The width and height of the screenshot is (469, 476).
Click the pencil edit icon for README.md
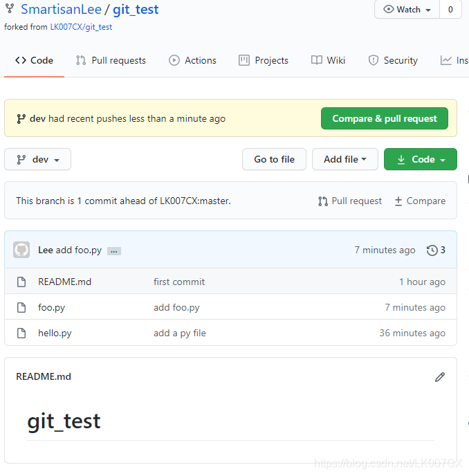439,377
